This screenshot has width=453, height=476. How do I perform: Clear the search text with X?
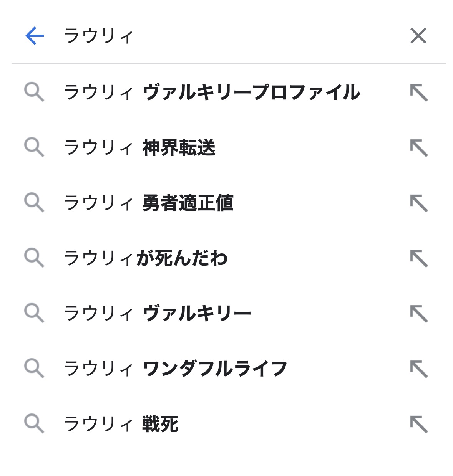coord(418,36)
